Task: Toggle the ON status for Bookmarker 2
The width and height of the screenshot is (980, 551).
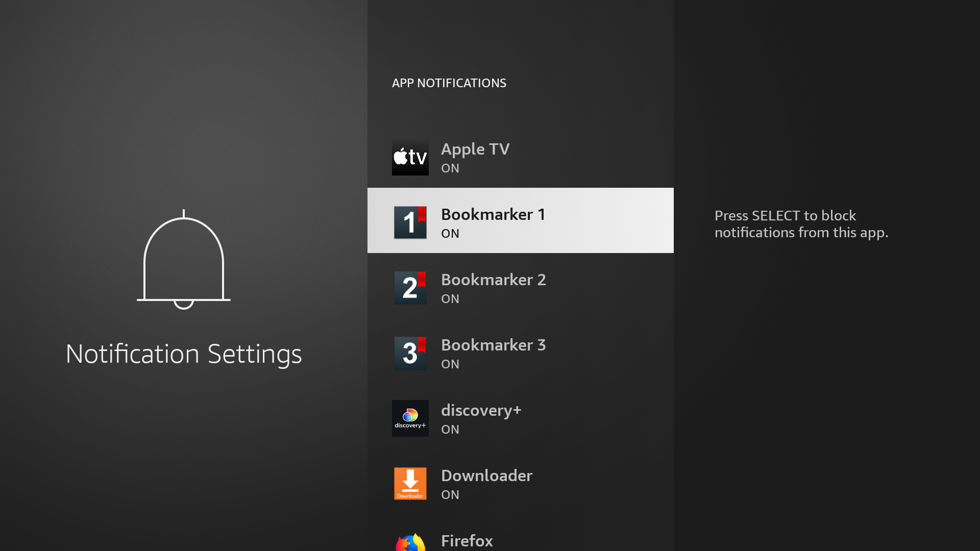Action: pos(450,299)
